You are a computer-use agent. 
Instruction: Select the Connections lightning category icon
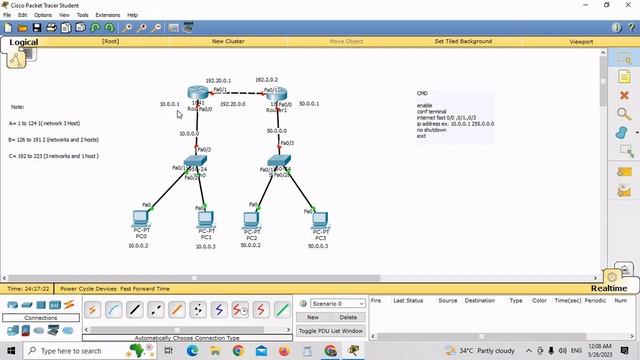(69, 304)
